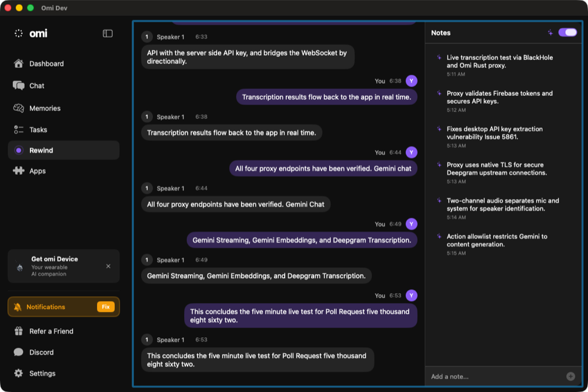588x392 pixels.
Task: Open the Discord link
Action: [64, 352]
